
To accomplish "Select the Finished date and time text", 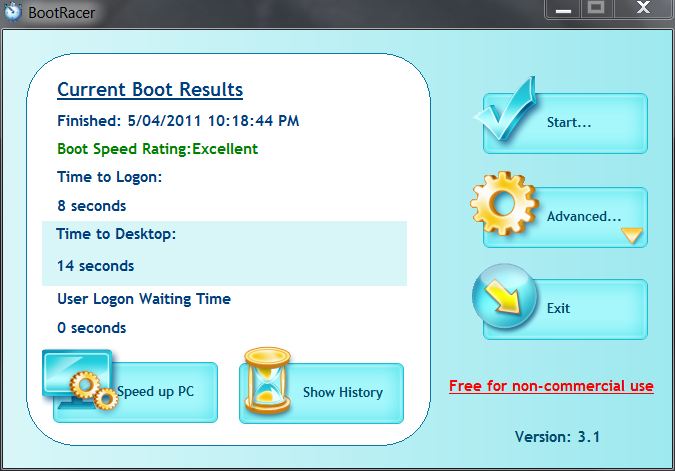I will click(178, 121).
